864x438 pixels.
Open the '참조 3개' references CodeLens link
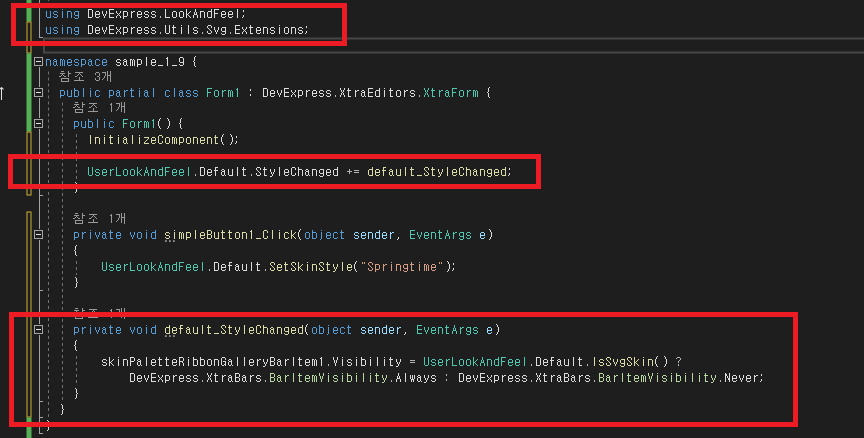tap(85, 77)
